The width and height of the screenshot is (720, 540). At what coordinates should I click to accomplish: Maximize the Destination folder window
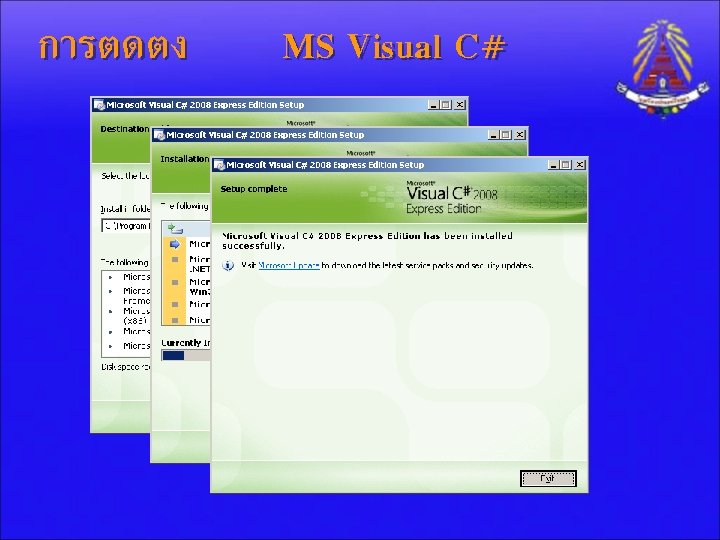(446, 105)
